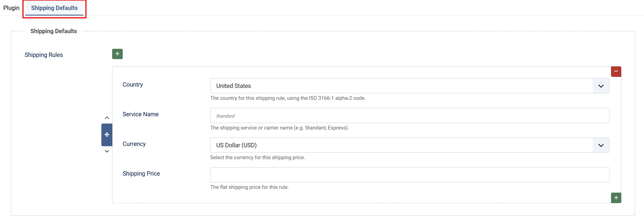The height and width of the screenshot is (222, 644).
Task: Click the Shipping Rules label
Action: point(44,55)
